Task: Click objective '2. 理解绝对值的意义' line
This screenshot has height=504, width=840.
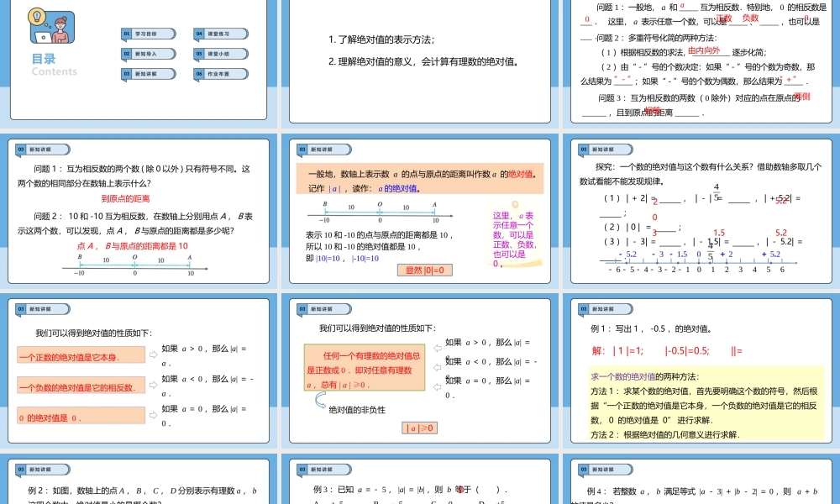Action: (x=424, y=61)
